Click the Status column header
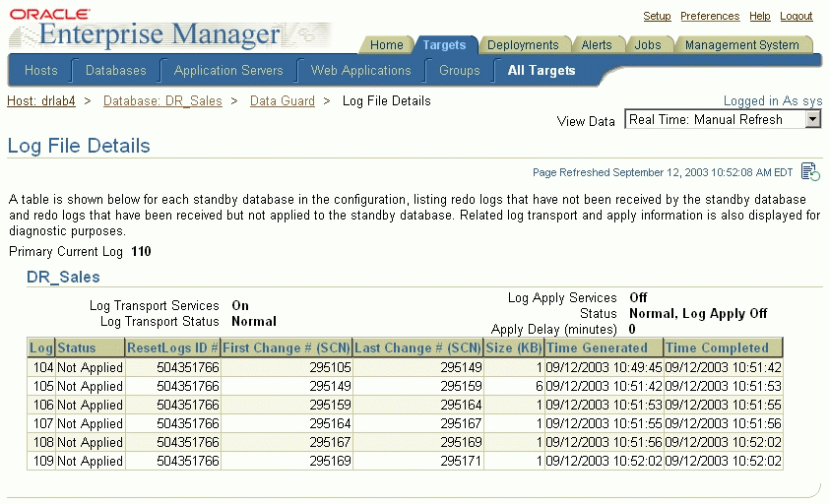Image resolution: width=829 pixels, height=504 pixels. click(90, 348)
